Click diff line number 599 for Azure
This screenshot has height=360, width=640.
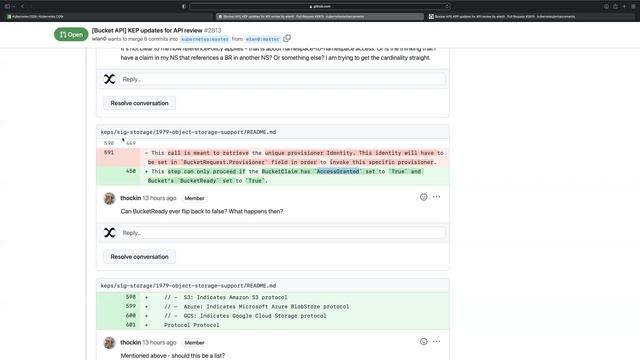pyautogui.click(x=131, y=306)
